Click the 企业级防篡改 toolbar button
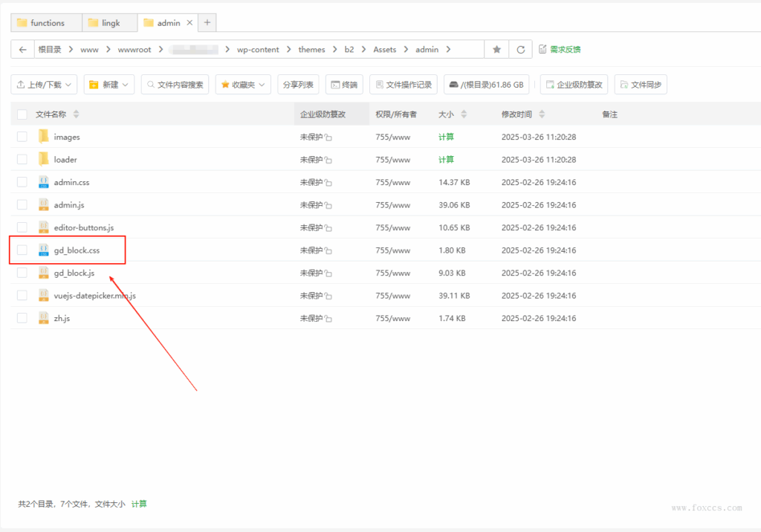The image size is (761, 532). coord(574,85)
